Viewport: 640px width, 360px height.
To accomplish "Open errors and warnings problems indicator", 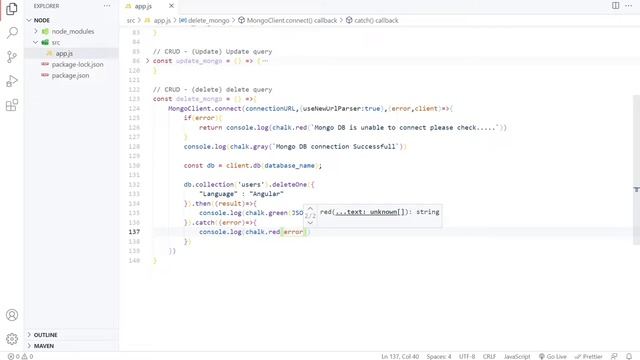I will (x=20, y=356).
